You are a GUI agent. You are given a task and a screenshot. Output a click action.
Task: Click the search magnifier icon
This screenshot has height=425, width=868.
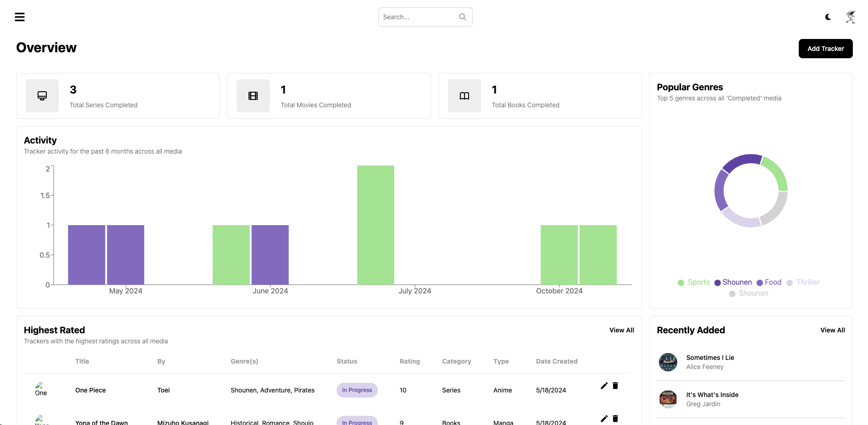462,17
